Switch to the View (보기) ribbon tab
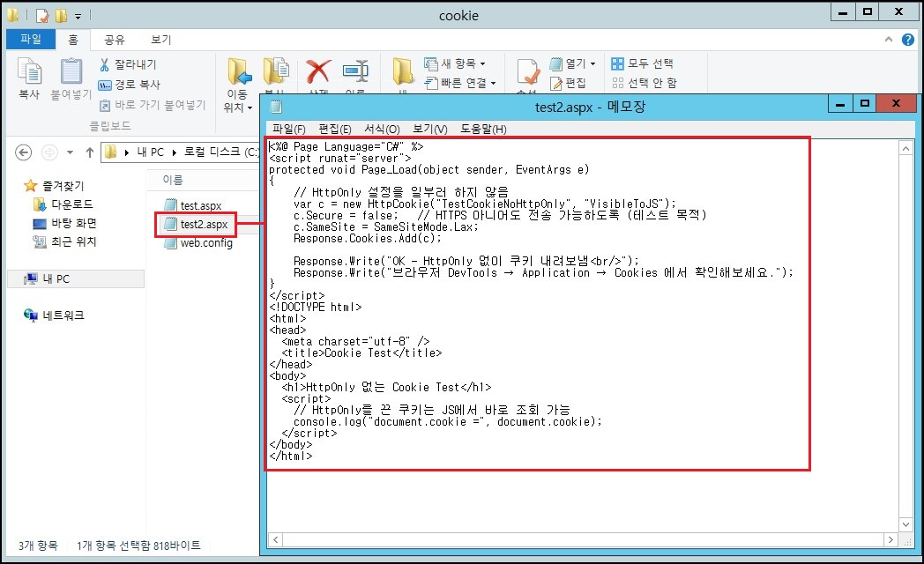The image size is (924, 564). pos(160,40)
